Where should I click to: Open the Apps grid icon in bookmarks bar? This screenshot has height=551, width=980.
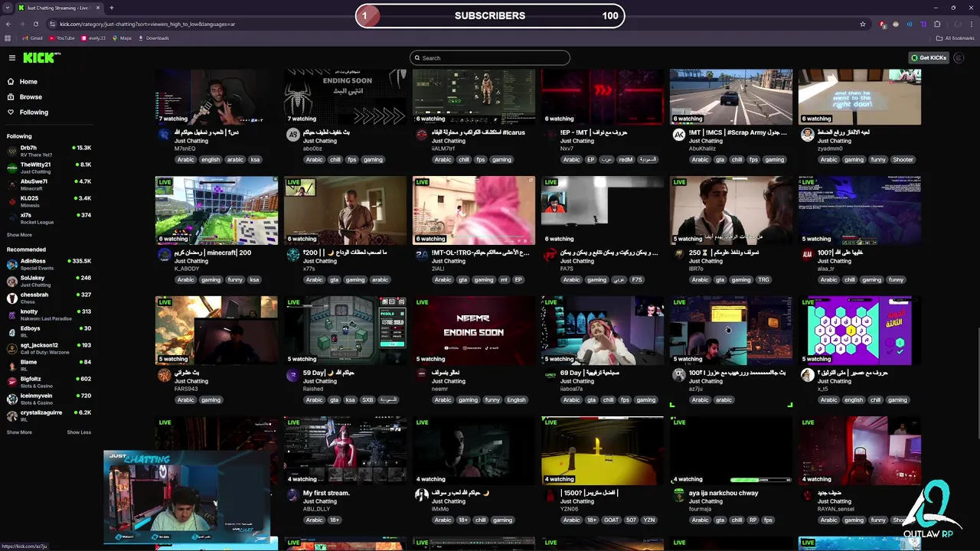coord(8,38)
